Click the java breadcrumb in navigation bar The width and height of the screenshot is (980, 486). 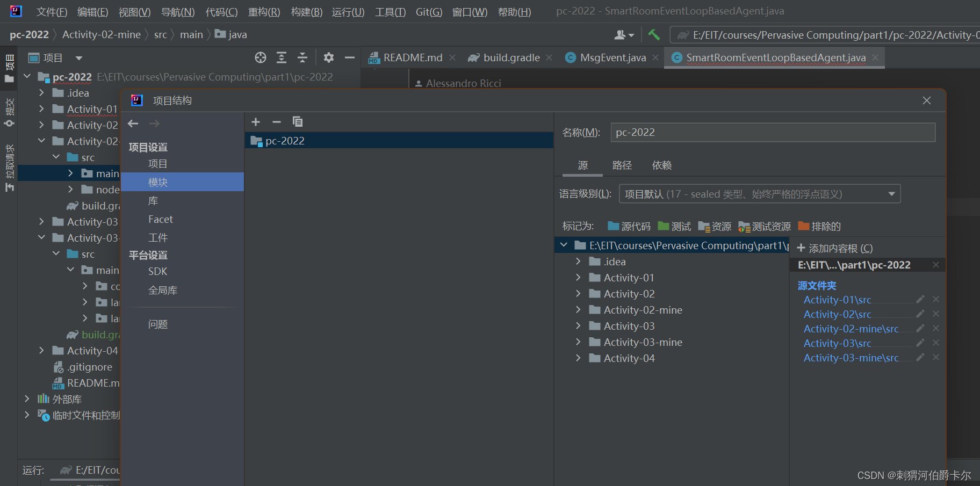click(232, 35)
